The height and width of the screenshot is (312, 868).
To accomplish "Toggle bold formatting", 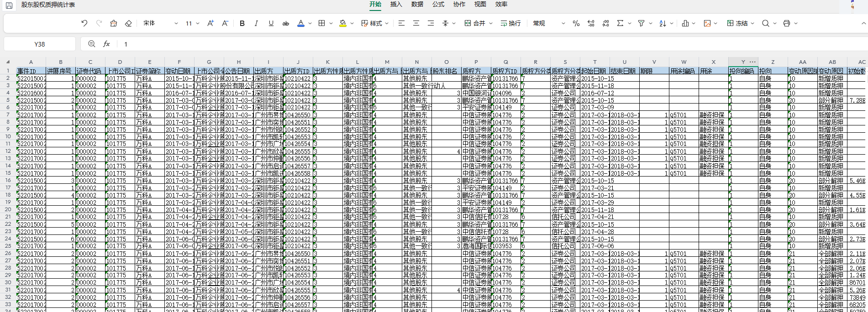I will point(242,23).
